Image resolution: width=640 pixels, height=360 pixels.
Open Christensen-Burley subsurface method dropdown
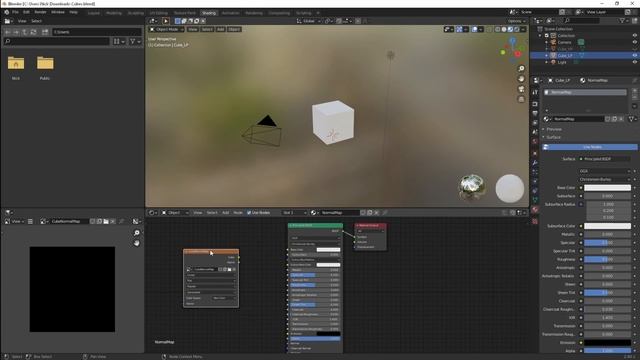coord(605,179)
